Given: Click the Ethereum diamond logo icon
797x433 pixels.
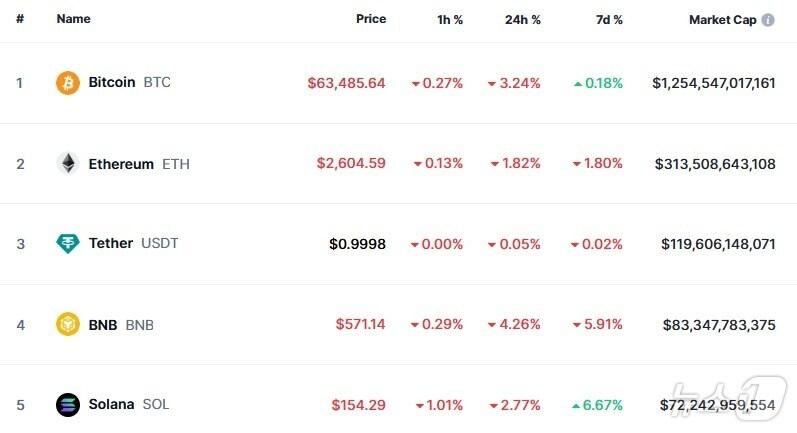Looking at the screenshot, I should pos(68,164).
